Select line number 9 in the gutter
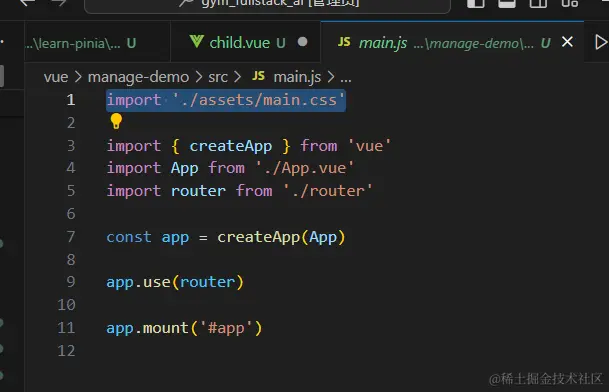Viewport: 609px width, 392px height. coord(71,282)
